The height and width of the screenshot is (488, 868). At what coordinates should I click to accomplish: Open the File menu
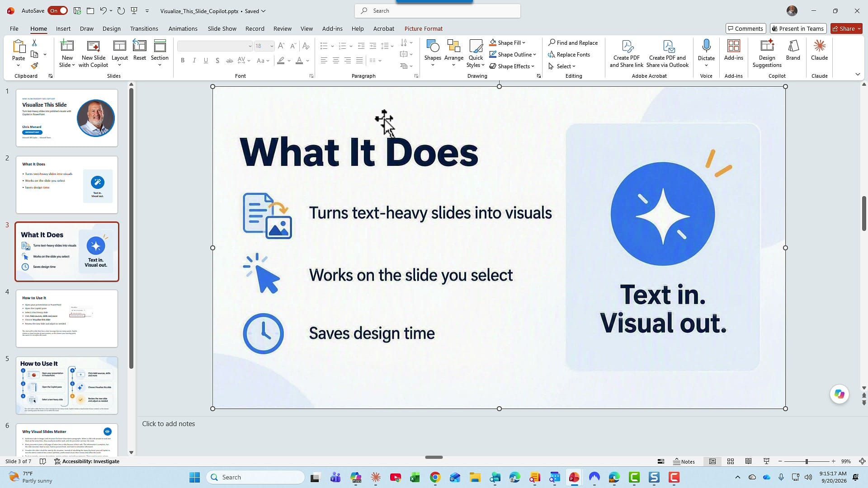point(14,28)
